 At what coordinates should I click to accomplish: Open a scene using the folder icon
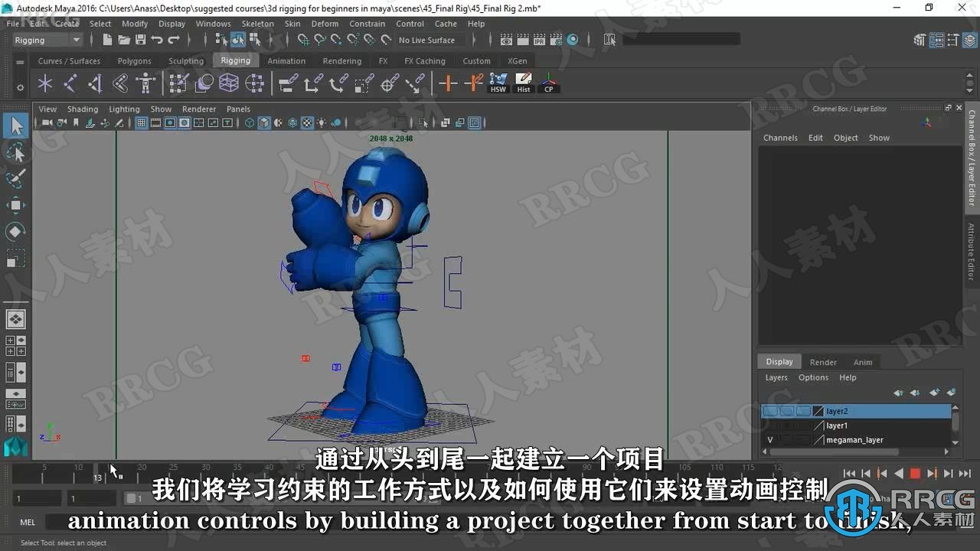pos(124,40)
